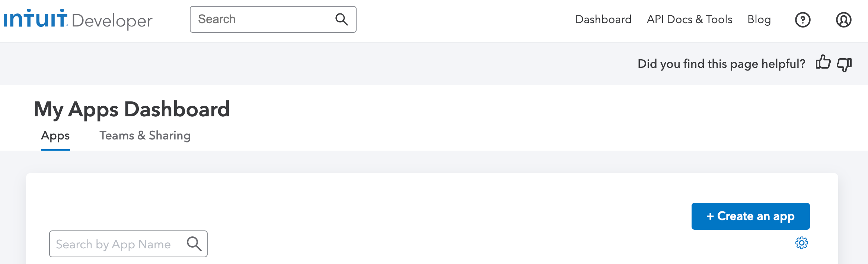868x264 pixels.
Task: Select the Apps tab
Action: 55,136
